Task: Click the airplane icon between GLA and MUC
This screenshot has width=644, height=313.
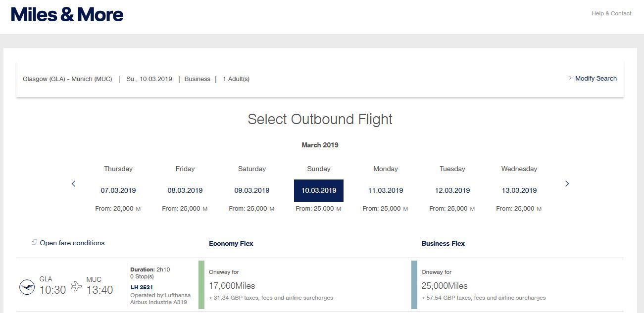Action: (76, 286)
